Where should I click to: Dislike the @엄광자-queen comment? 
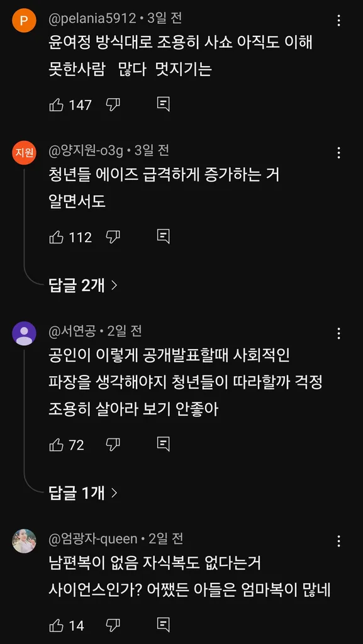click(x=113, y=626)
